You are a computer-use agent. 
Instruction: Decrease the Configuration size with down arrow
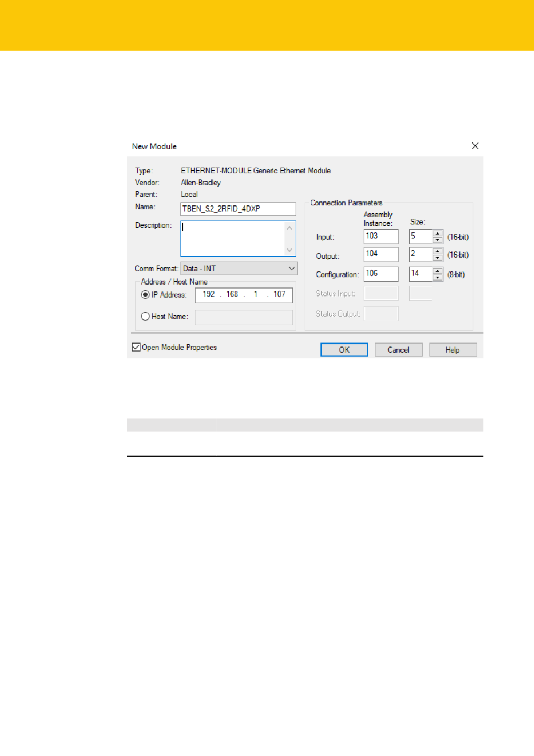[438, 277]
